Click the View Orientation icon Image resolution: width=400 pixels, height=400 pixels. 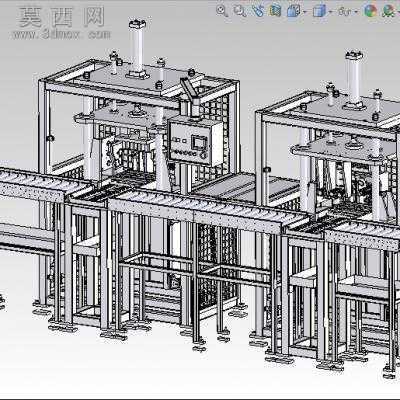(293, 11)
